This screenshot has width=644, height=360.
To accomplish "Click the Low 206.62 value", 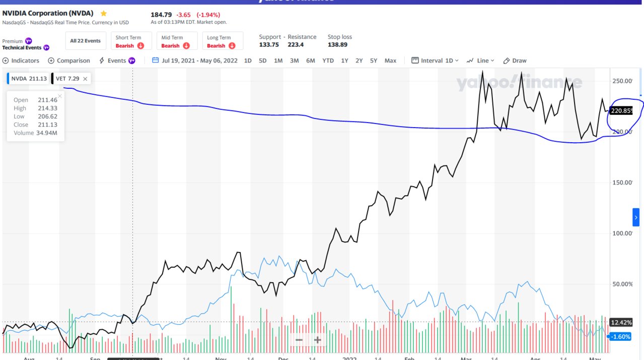I will pos(47,116).
